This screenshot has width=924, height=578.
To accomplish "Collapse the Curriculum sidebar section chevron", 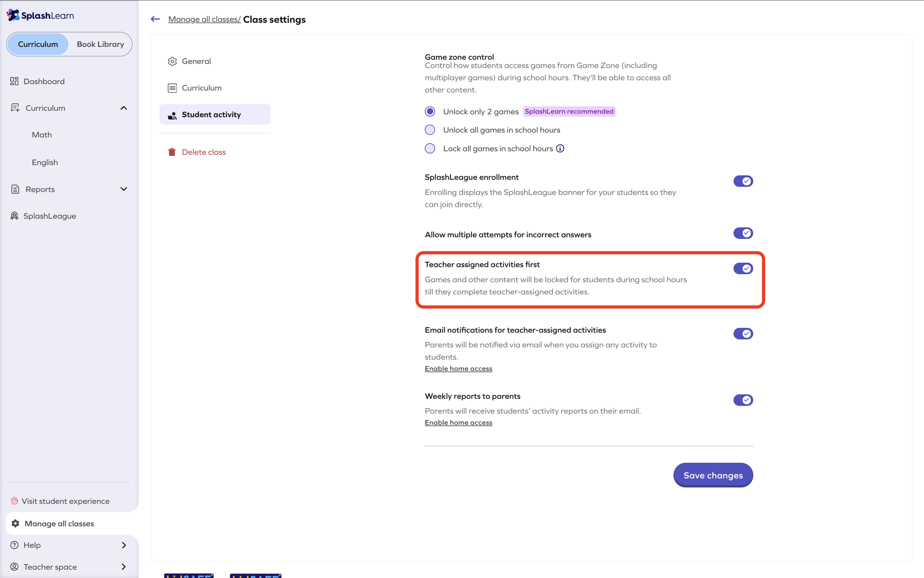I will [124, 108].
